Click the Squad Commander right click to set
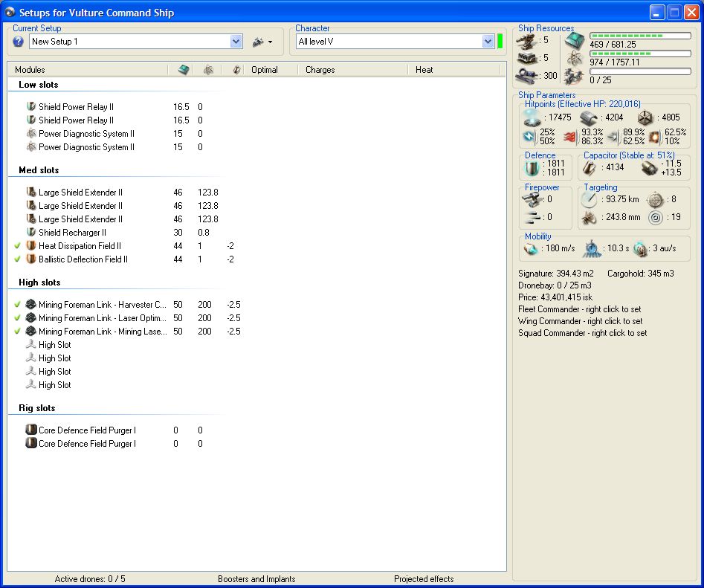The image size is (704, 588). pos(582,333)
